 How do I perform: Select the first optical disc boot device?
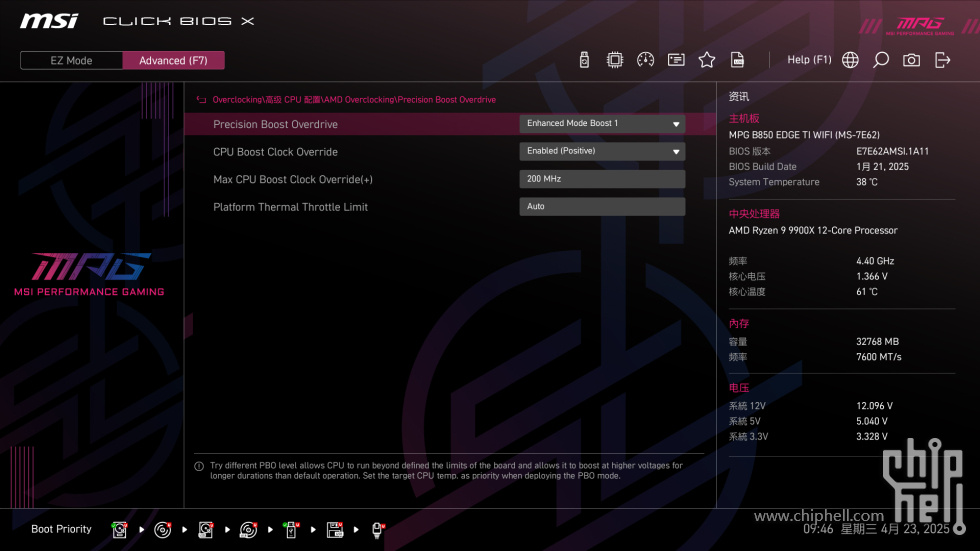pyautogui.click(x=162, y=530)
